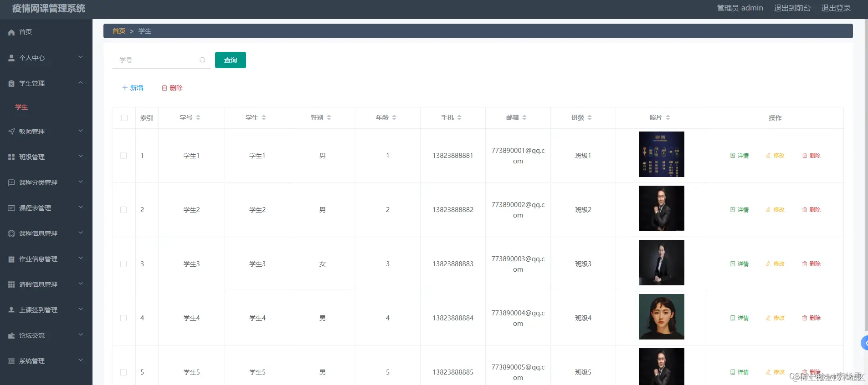Click the grid icon next to 班级管理
Viewport: 868px width, 385px height.
tap(11, 157)
